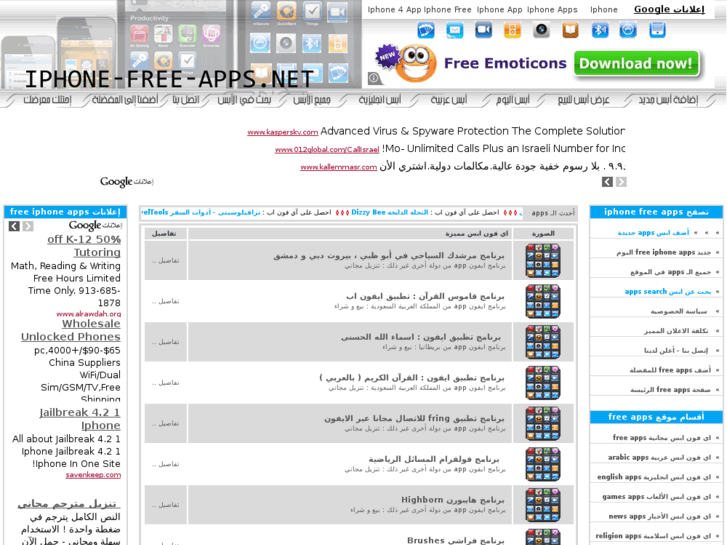This screenshot has height=545, width=727.
Task: Open the off K-12 50% Tutoring ad
Action: [84, 246]
